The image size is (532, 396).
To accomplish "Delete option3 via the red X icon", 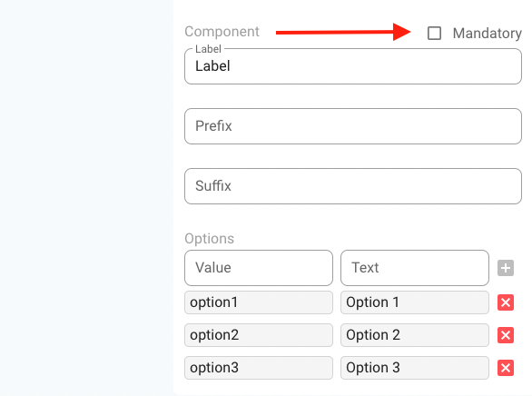I will [x=506, y=368].
